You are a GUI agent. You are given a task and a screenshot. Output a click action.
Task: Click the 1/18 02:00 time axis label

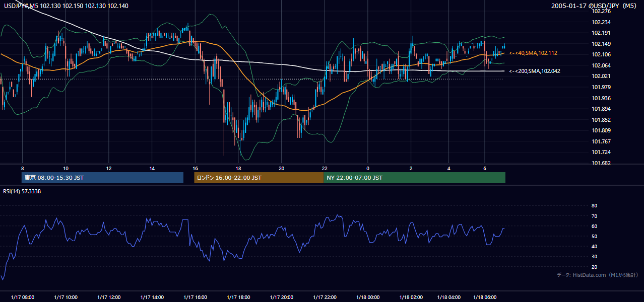tap(411, 297)
